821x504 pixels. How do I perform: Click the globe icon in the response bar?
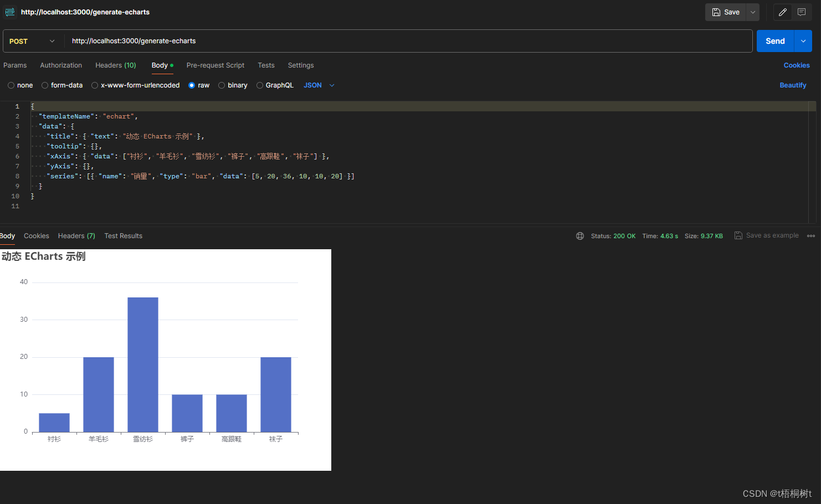coord(579,235)
